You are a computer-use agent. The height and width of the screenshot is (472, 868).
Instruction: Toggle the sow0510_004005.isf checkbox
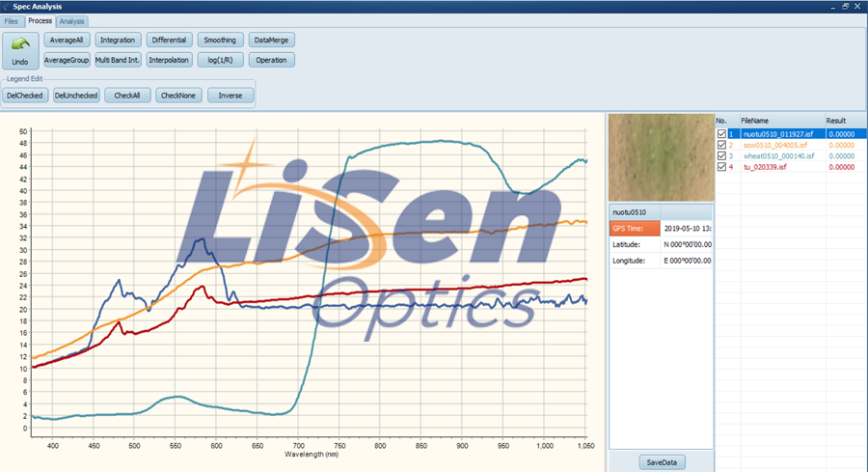tap(721, 145)
